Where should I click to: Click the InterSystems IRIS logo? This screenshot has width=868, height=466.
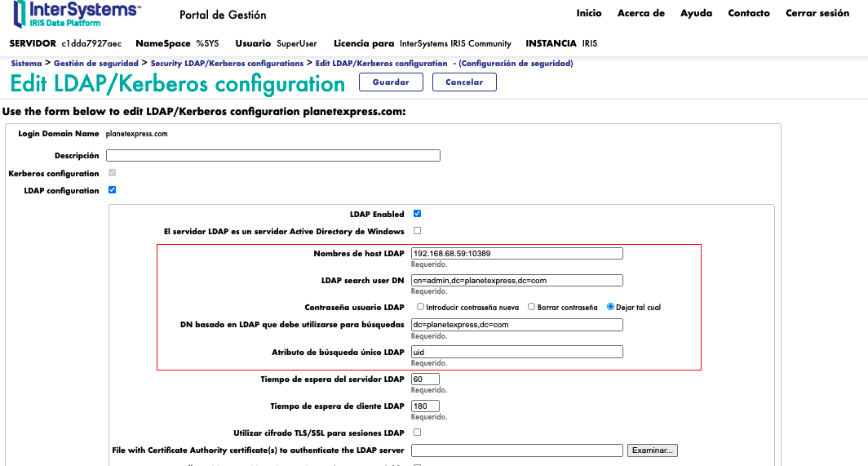75,15
